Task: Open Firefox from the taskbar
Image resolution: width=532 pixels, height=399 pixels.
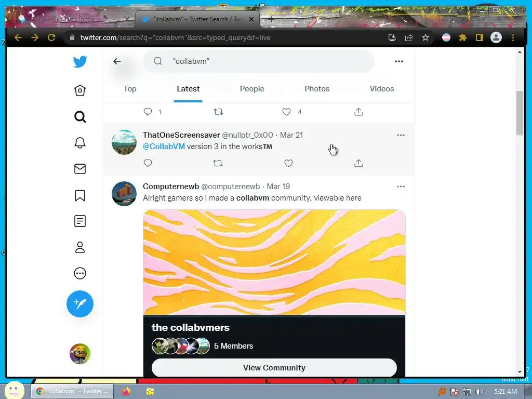Action: [126, 391]
